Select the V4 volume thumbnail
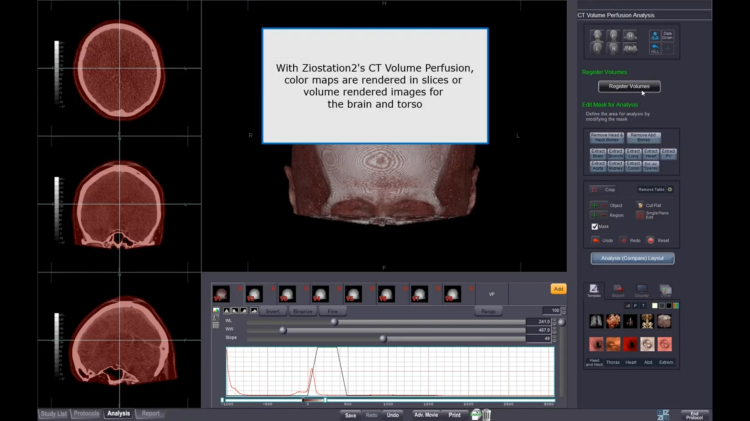The height and width of the screenshot is (421, 750). 320,293
